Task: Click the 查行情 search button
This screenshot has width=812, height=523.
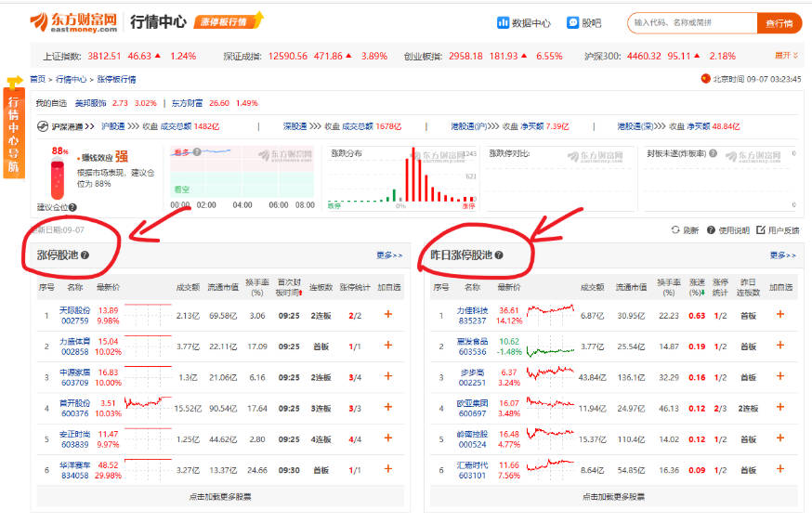Action: tap(778, 22)
